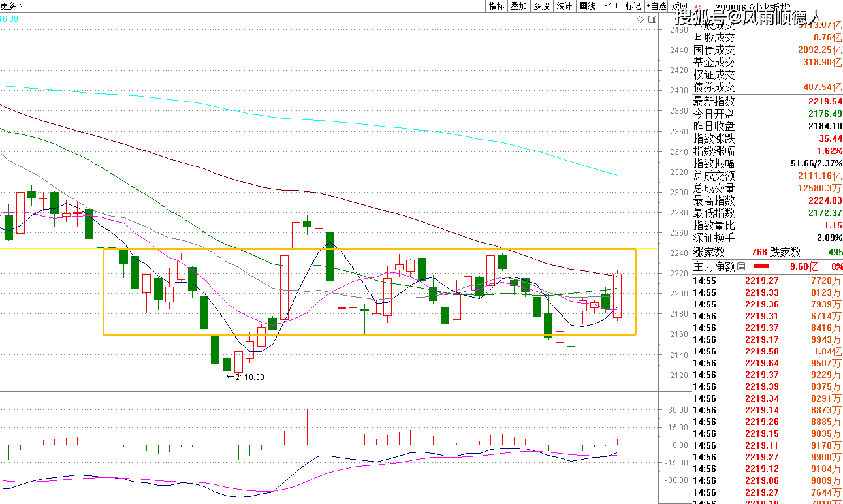Add the index via +自选 button
Image resolution: width=843 pixels, height=504 pixels.
[656, 6]
